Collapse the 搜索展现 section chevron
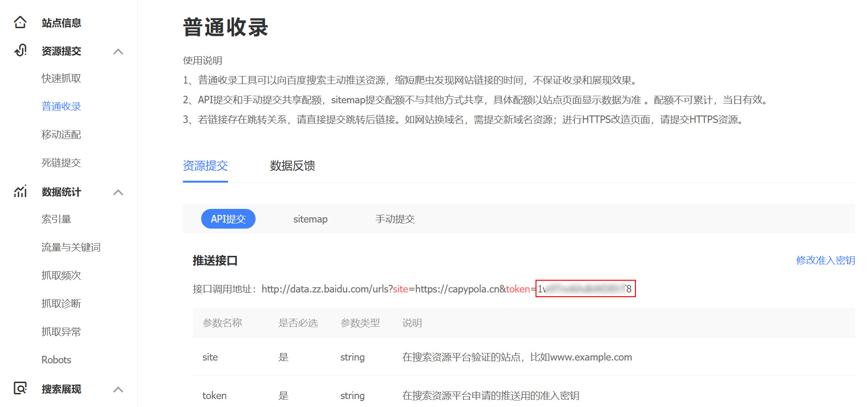The width and height of the screenshot is (868, 407). pos(118,389)
